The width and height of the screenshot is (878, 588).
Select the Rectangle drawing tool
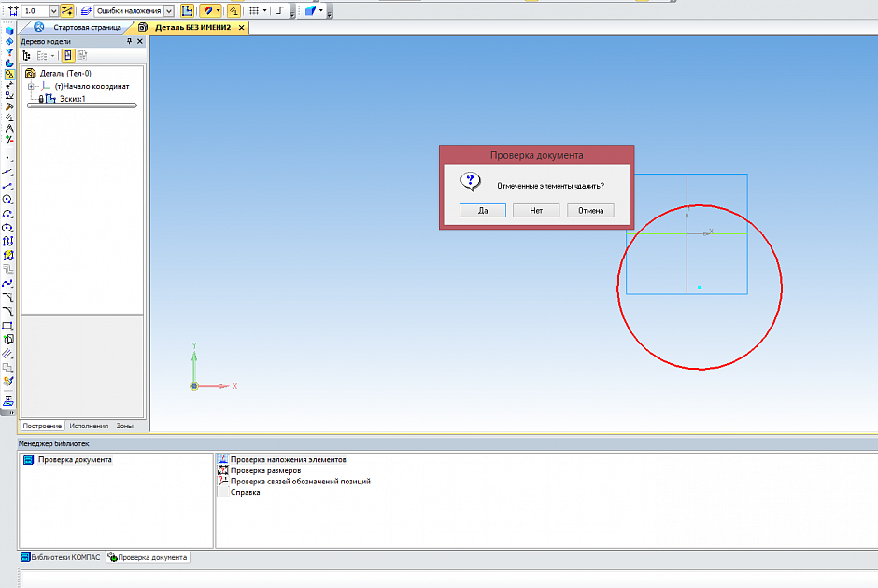click(x=7, y=325)
